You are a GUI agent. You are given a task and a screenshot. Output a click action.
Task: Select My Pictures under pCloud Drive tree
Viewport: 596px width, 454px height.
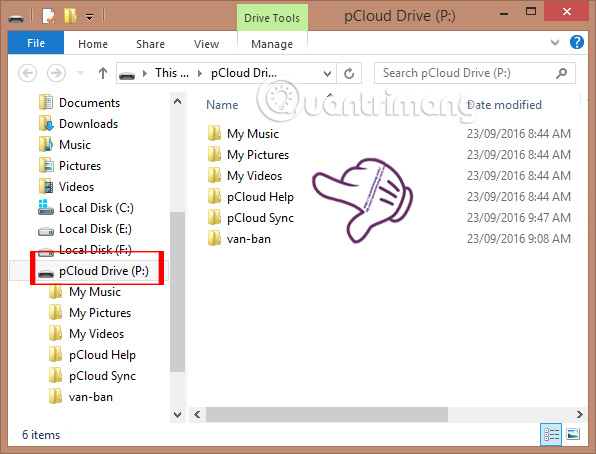click(x=100, y=313)
